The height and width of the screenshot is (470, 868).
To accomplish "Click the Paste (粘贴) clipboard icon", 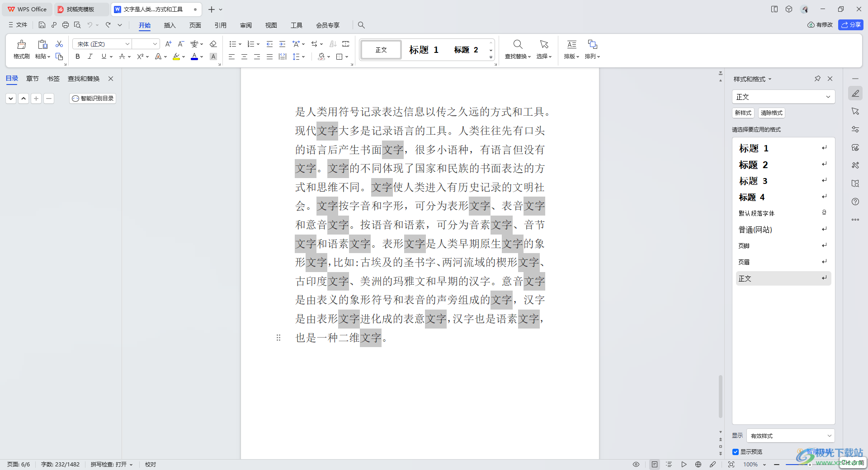I will (x=42, y=44).
